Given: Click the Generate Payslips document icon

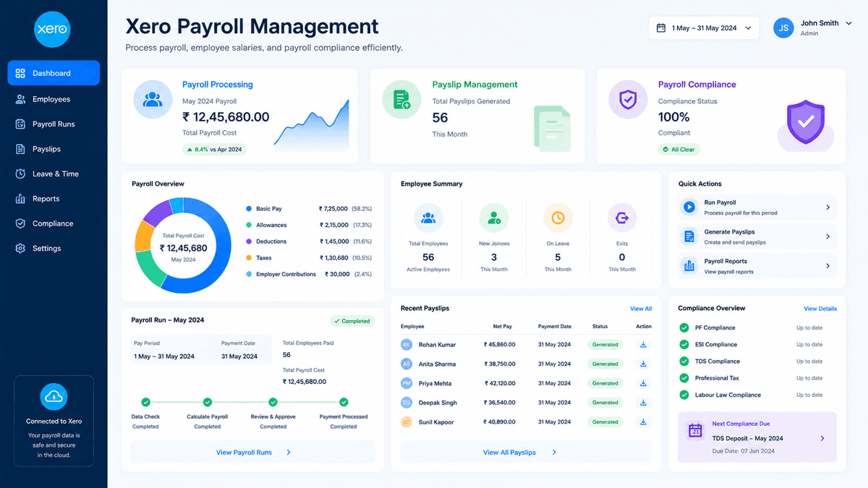Looking at the screenshot, I should (x=689, y=236).
